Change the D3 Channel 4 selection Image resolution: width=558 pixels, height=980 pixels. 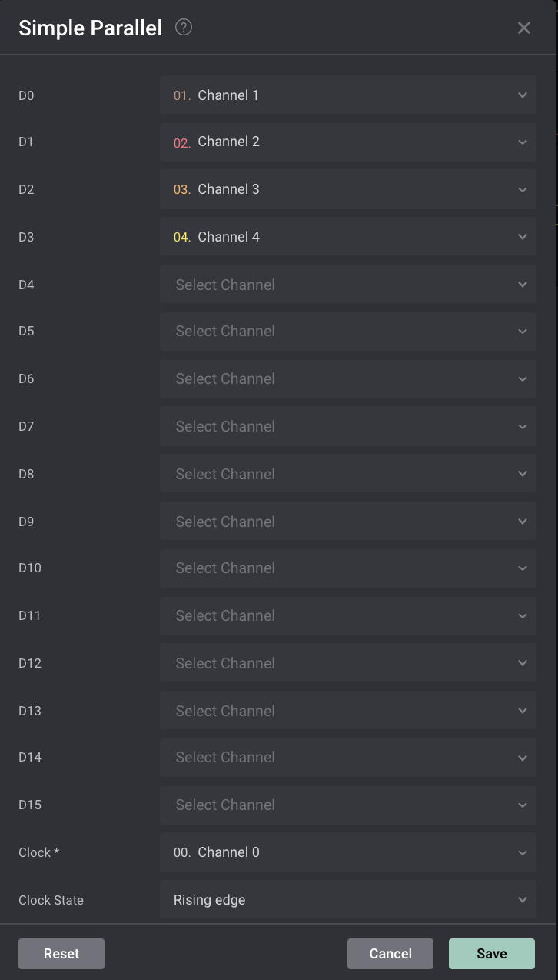click(x=347, y=237)
